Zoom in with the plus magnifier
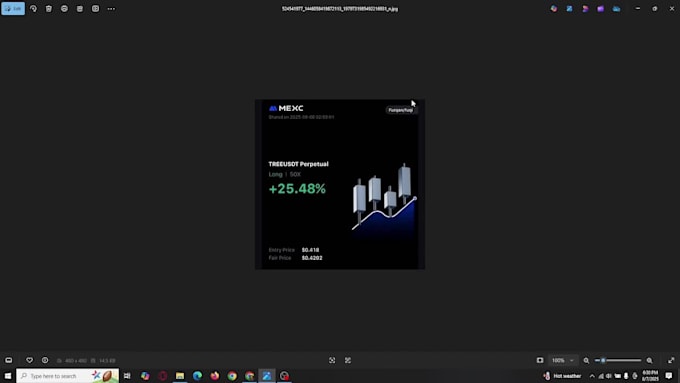Viewport: 680px width, 383px height. (x=649, y=360)
